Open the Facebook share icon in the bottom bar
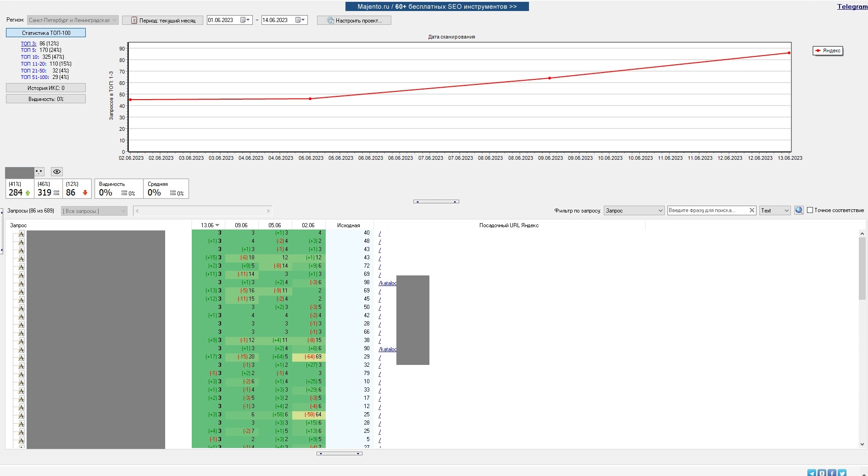The width and height of the screenshot is (868, 476). (x=832, y=473)
